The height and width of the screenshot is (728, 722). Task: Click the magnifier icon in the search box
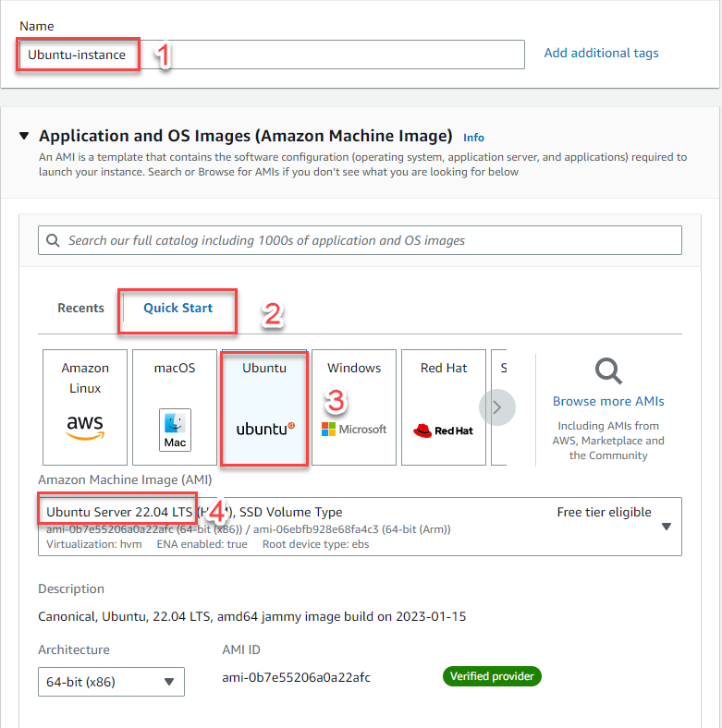click(x=53, y=240)
